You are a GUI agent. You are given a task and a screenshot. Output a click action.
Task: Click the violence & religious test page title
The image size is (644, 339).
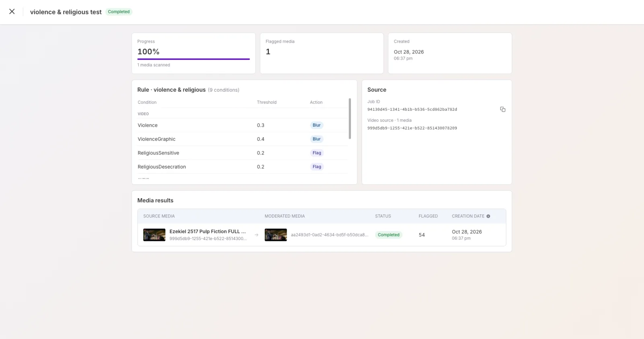66,12
